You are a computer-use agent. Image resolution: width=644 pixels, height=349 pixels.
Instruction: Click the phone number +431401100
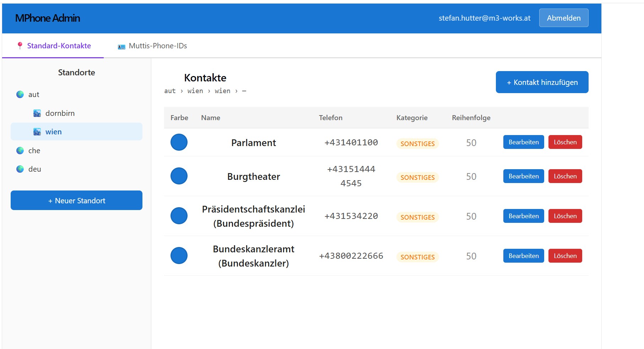click(351, 143)
